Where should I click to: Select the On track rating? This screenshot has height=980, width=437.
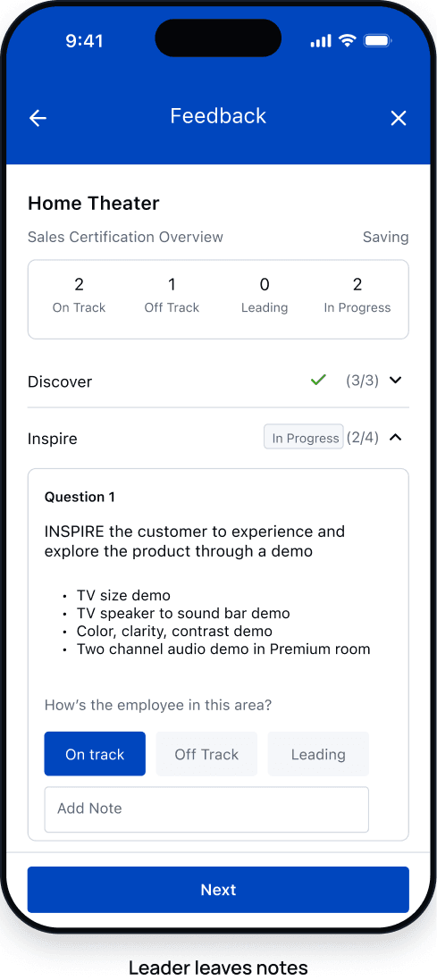[x=95, y=754]
